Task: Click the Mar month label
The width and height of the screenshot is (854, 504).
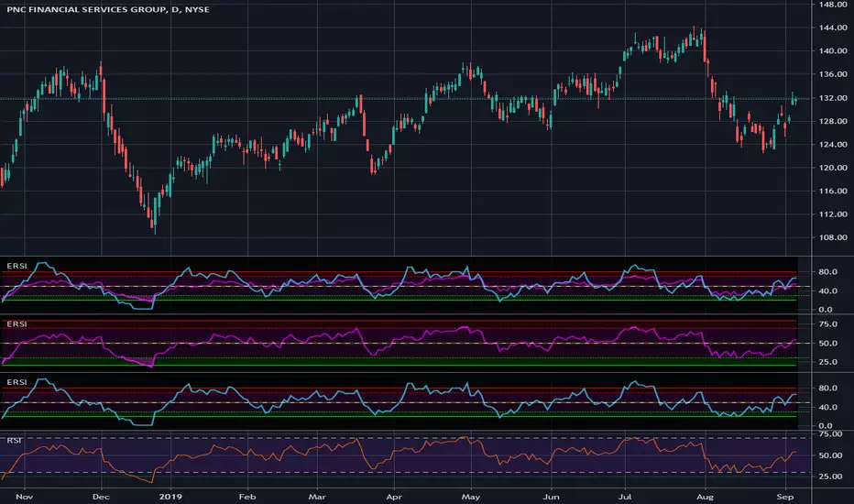Action: point(317,497)
